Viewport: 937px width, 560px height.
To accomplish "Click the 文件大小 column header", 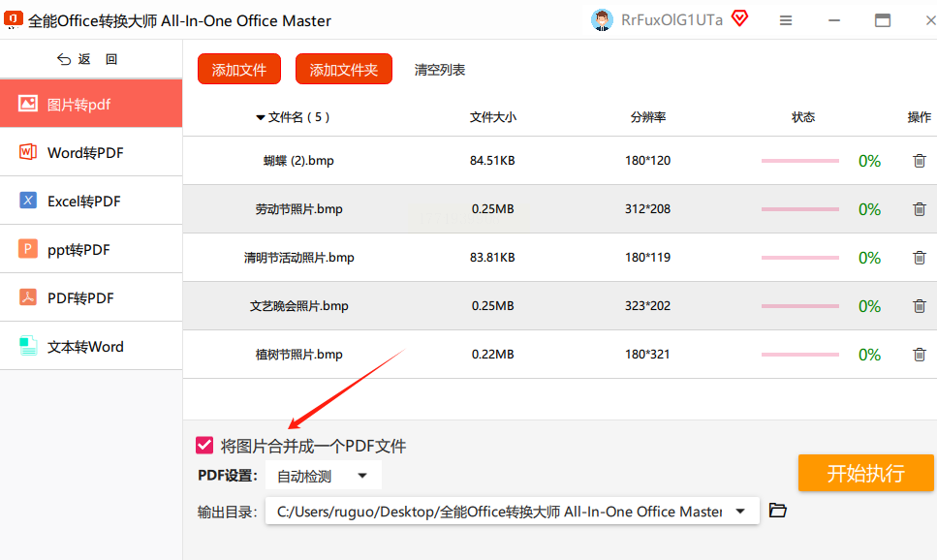I will click(493, 117).
